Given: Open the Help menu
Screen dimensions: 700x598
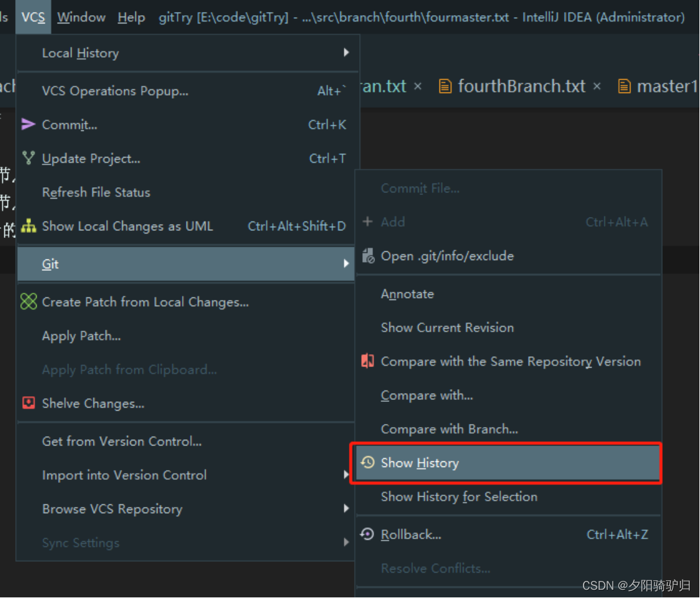Looking at the screenshot, I should click(132, 17).
